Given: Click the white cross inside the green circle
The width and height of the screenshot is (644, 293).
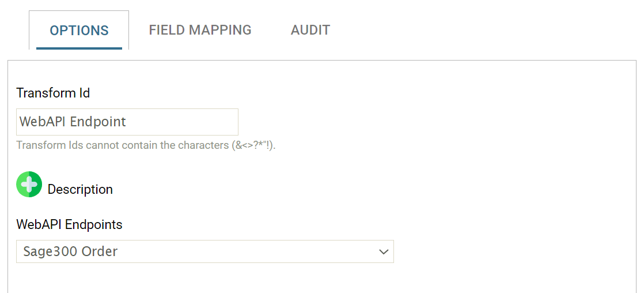Looking at the screenshot, I should 29,185.
